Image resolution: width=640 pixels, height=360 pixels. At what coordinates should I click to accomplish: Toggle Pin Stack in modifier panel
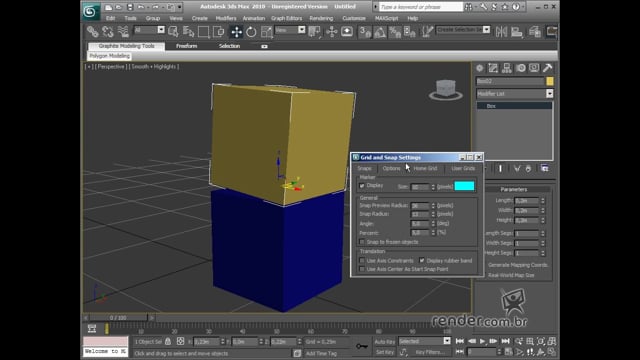[x=487, y=168]
